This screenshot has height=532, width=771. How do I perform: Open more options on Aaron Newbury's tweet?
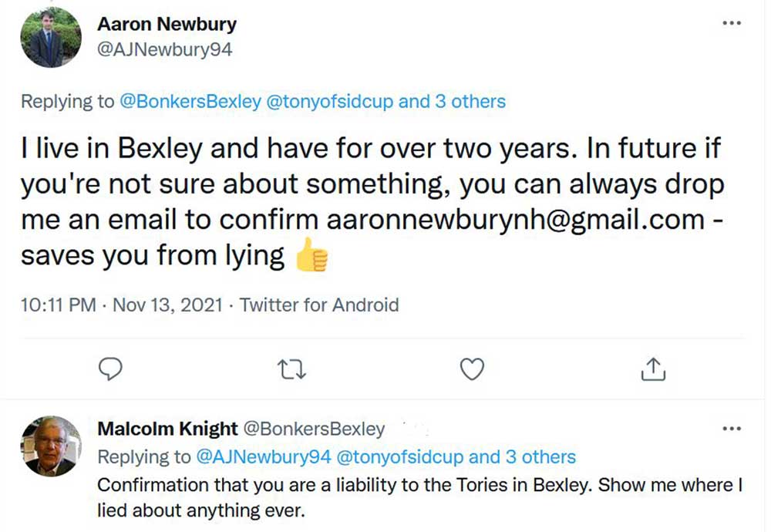click(x=731, y=23)
